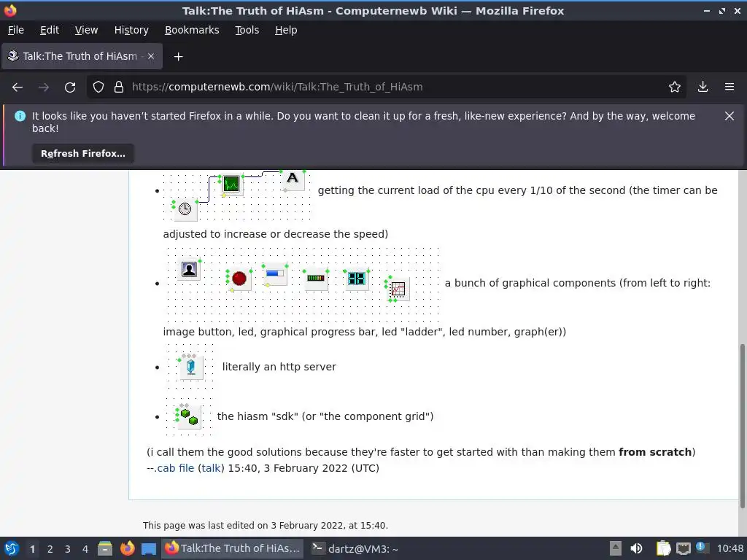Viewport: 747px width, 560px height.
Task: Open the talk link in signature
Action: coord(211,468)
